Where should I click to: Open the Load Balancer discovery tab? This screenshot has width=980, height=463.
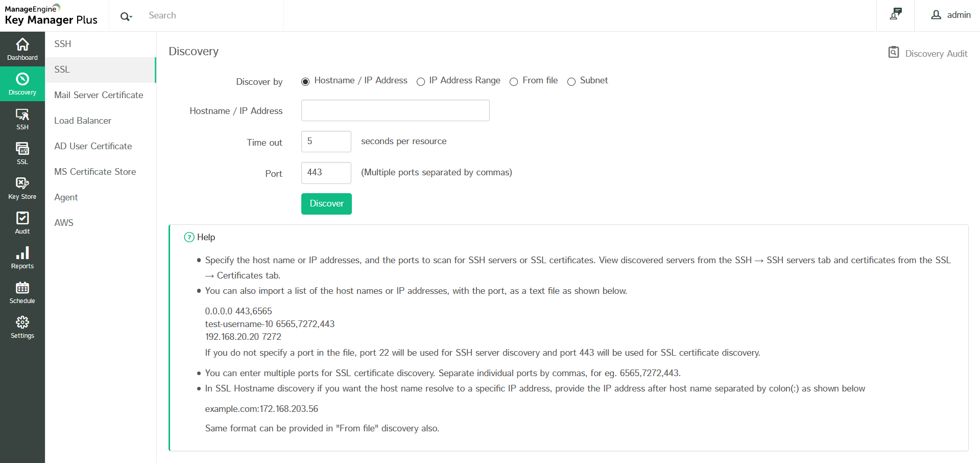click(83, 121)
